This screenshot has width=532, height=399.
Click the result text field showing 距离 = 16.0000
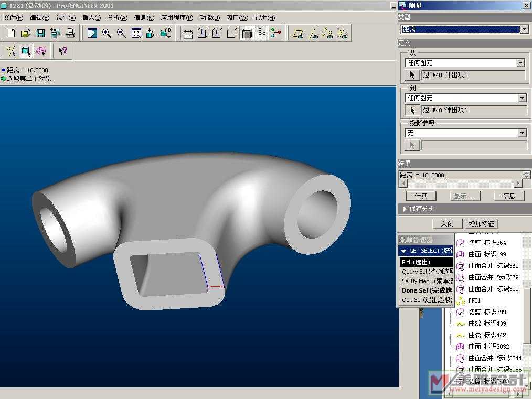pyautogui.click(x=460, y=175)
